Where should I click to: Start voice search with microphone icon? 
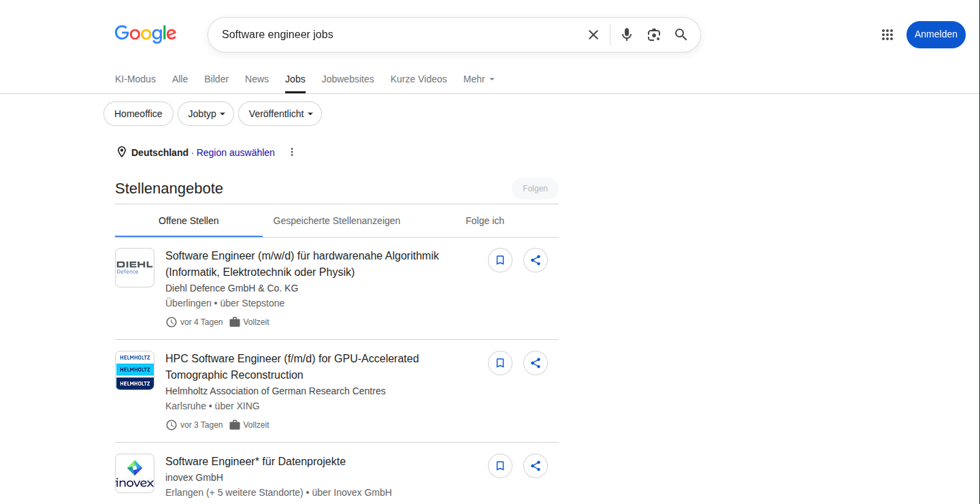click(627, 35)
